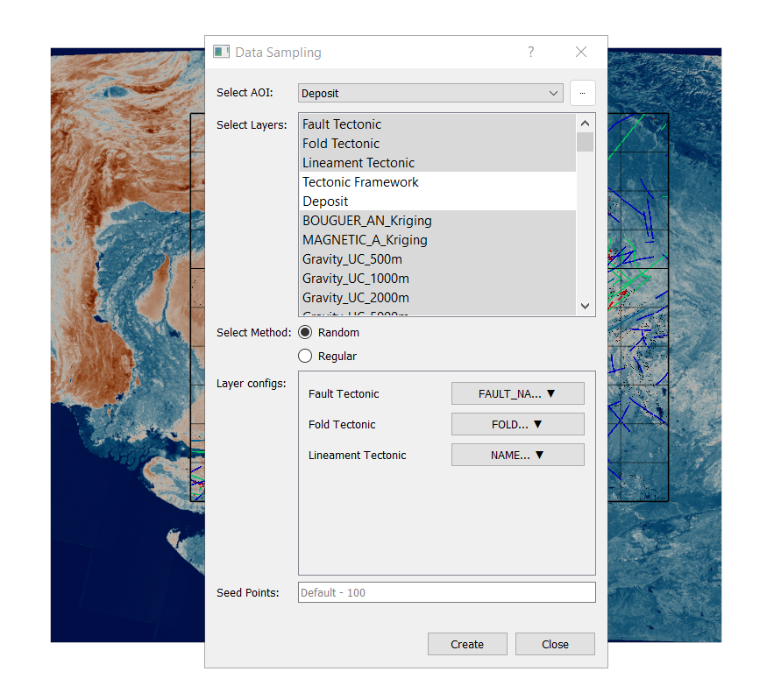Open the Select AOI Deposit dropdown

430,93
